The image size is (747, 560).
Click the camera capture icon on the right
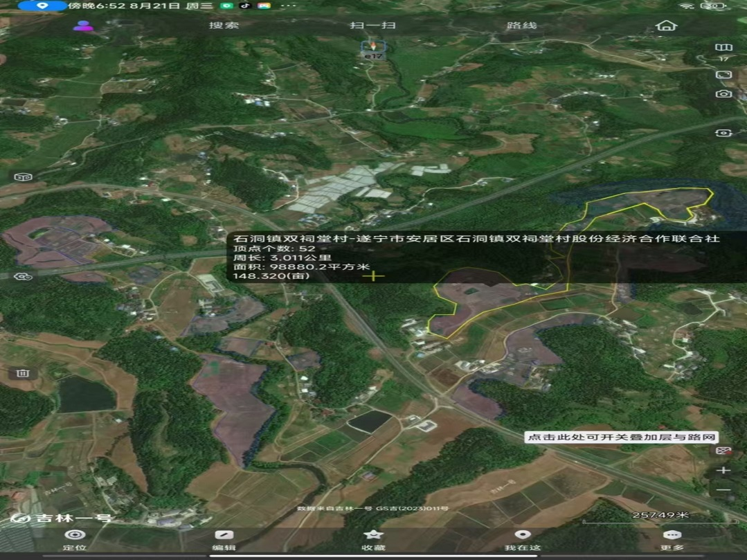tap(723, 93)
